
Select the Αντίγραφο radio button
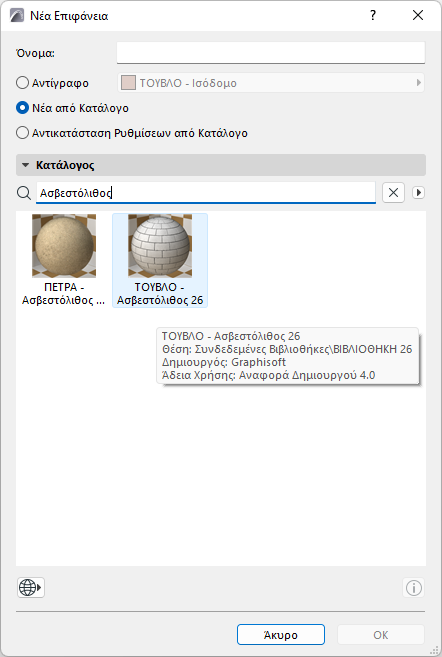(x=22, y=83)
